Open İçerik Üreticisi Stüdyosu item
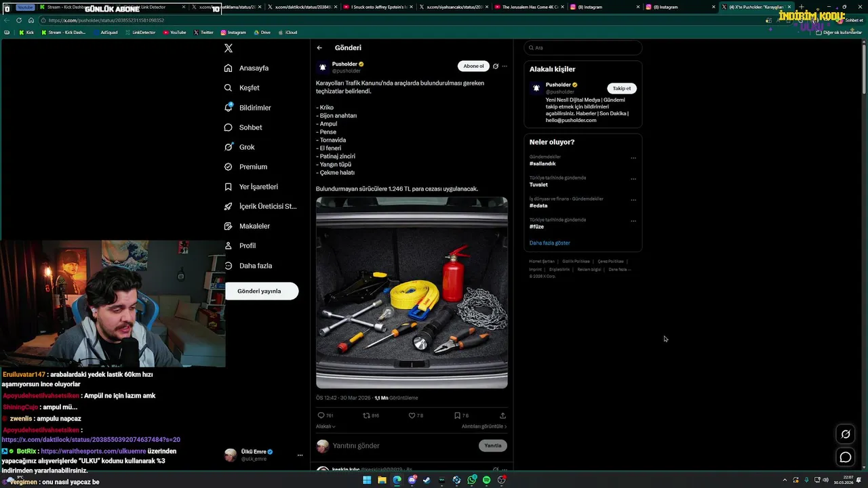868x488 pixels. click(x=261, y=206)
